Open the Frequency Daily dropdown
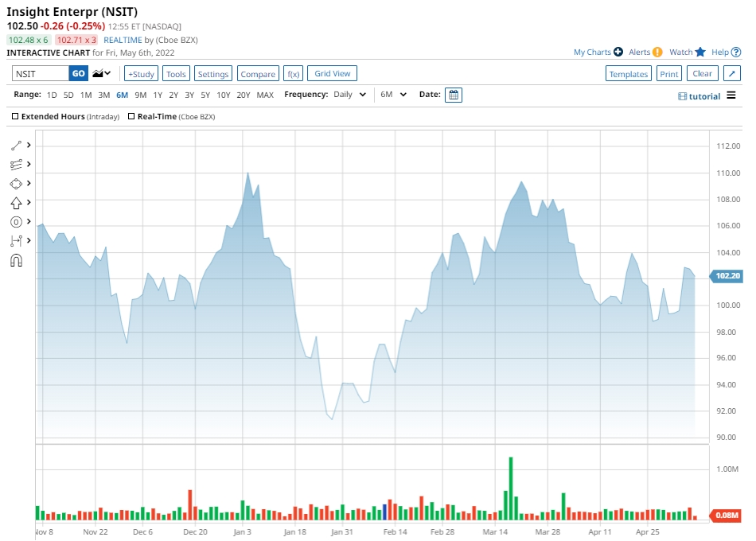The image size is (756, 541). 349,95
